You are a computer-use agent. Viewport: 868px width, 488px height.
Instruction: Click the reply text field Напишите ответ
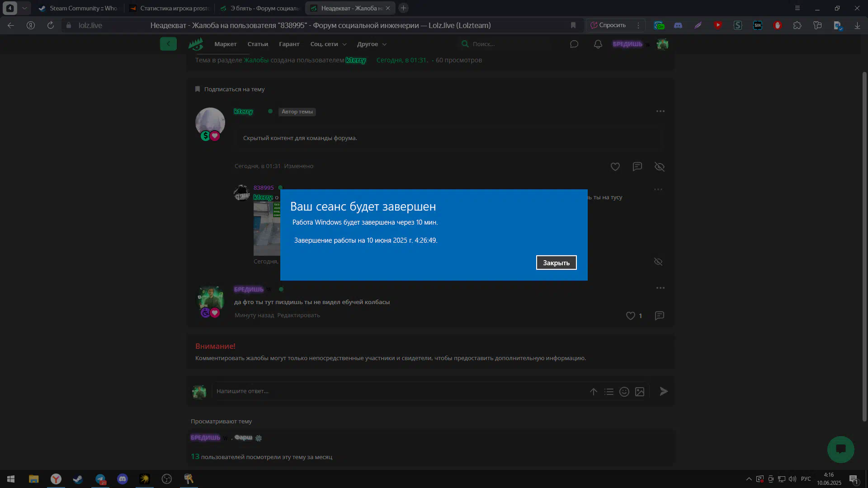(400, 391)
